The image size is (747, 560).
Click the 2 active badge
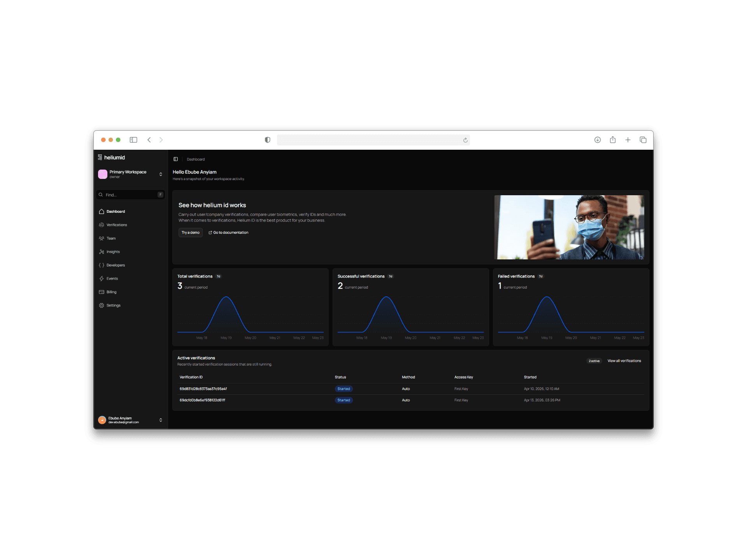point(594,361)
